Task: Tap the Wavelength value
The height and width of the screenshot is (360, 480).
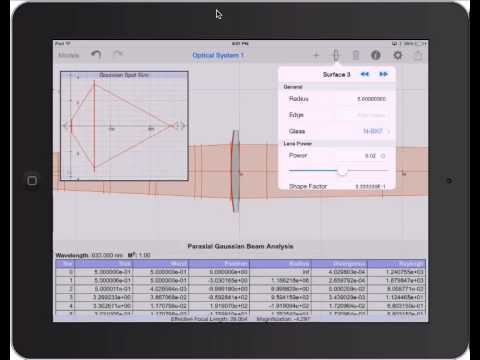Action: 107,255
